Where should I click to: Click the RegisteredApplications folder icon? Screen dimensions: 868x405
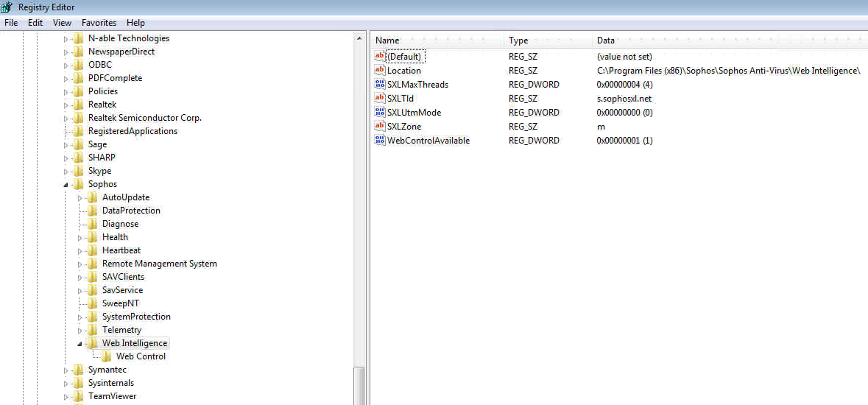tap(79, 131)
